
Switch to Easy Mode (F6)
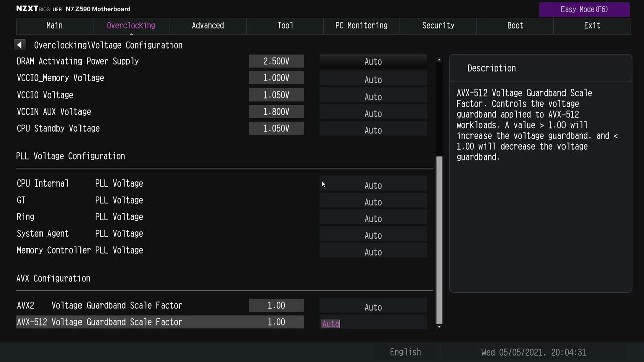pos(585,9)
